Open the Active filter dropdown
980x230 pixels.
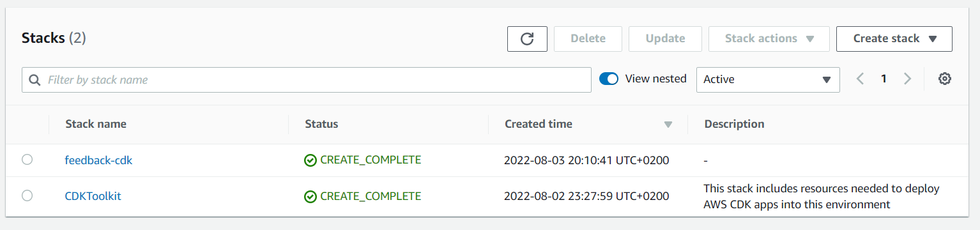coord(768,80)
